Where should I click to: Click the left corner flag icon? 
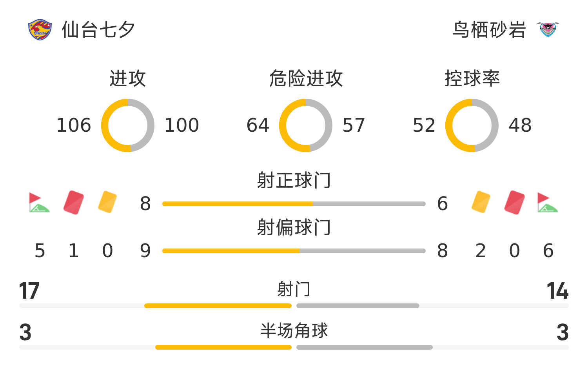[x=39, y=203]
